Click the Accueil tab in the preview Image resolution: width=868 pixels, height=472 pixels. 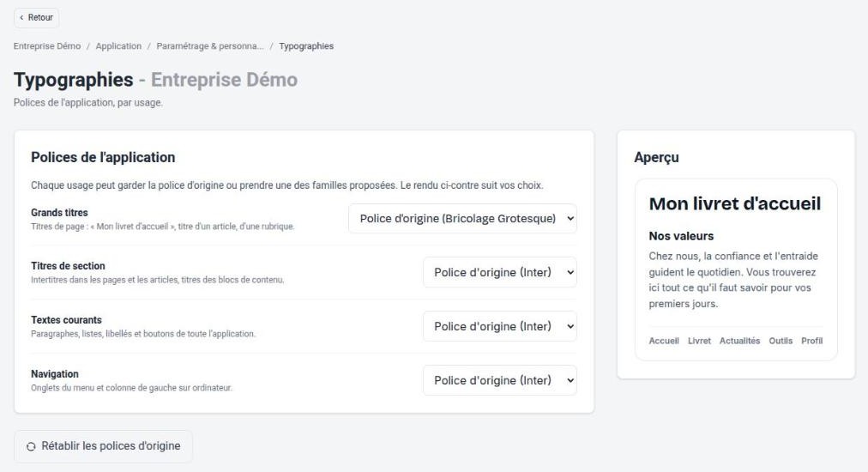[664, 341]
